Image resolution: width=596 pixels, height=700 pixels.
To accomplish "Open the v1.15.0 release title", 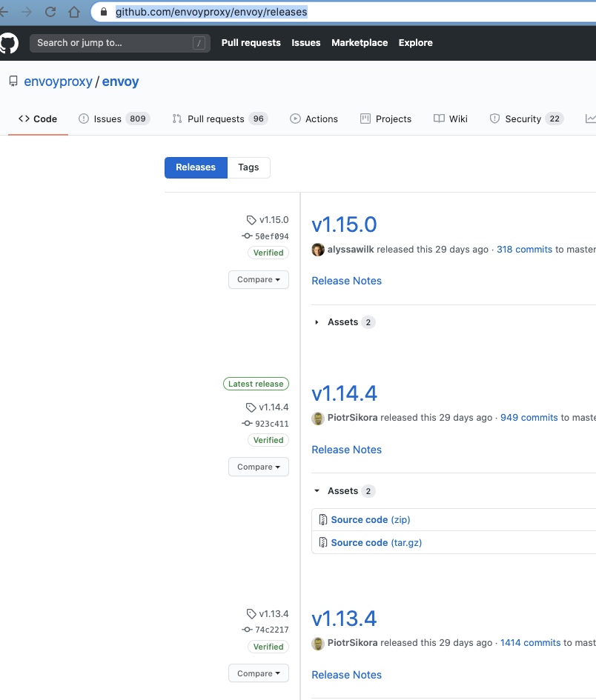I will click(344, 224).
